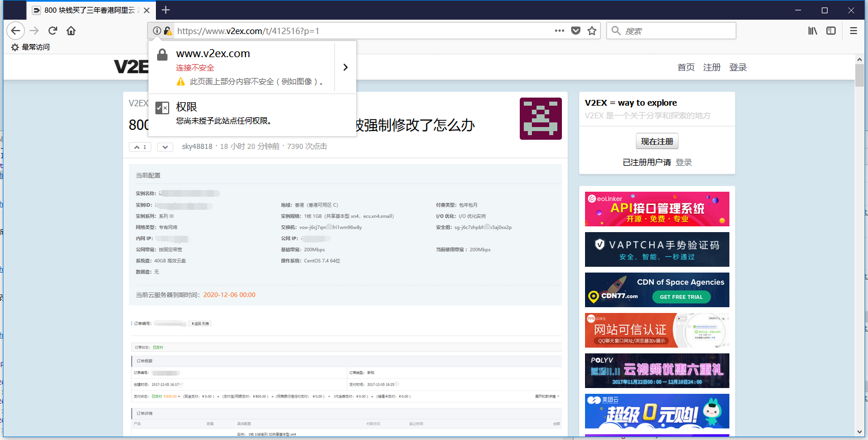
Task: Go back using the browser back arrow
Action: [15, 31]
